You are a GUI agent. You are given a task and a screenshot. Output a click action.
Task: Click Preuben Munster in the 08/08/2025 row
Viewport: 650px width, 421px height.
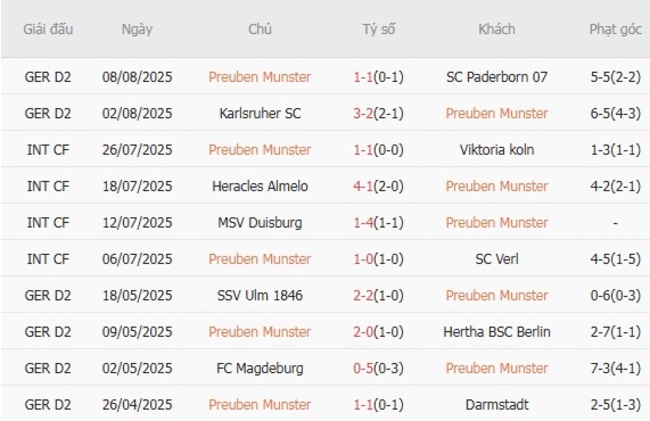click(260, 77)
